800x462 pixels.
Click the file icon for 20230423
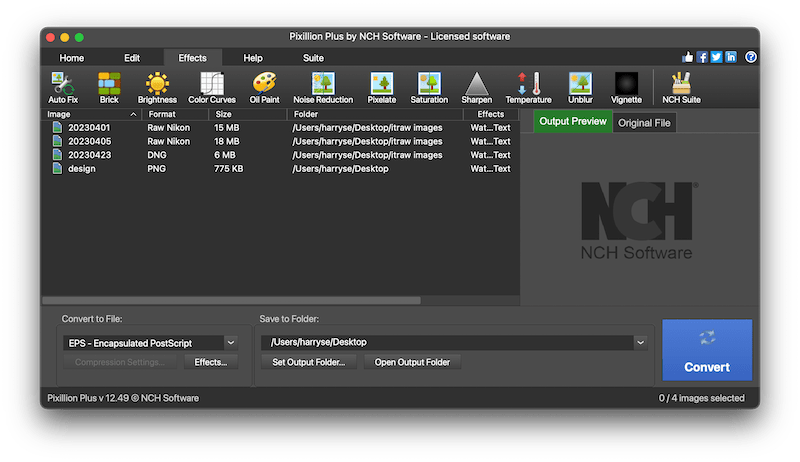pos(57,155)
